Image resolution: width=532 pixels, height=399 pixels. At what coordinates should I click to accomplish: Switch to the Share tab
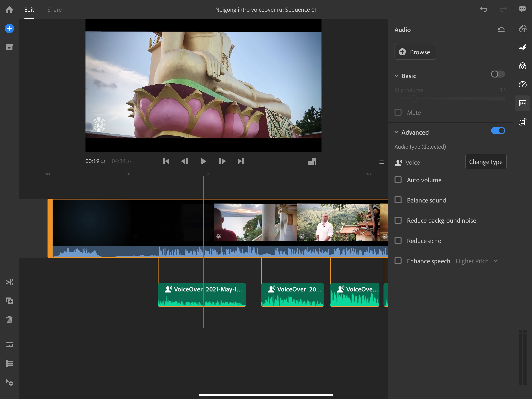click(x=54, y=10)
